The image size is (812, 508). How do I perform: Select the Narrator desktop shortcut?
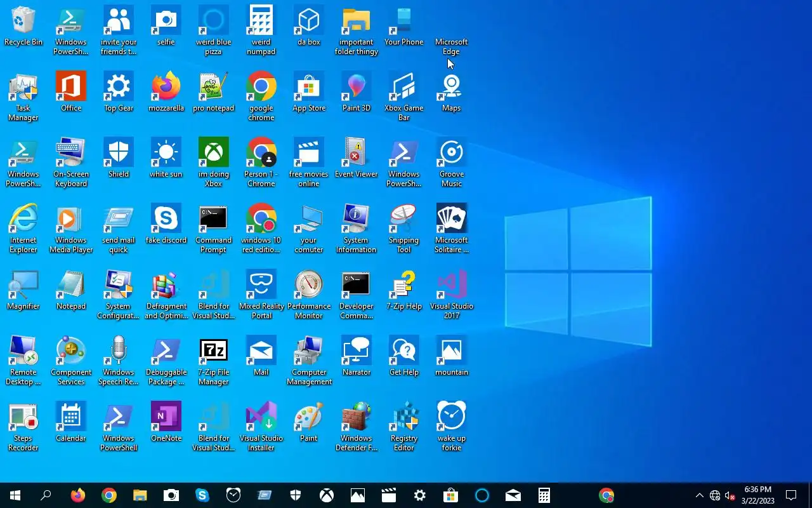pos(357,356)
